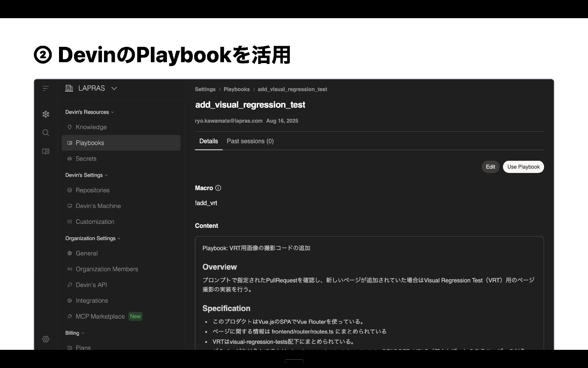Click the Secrets icon

coord(69,159)
